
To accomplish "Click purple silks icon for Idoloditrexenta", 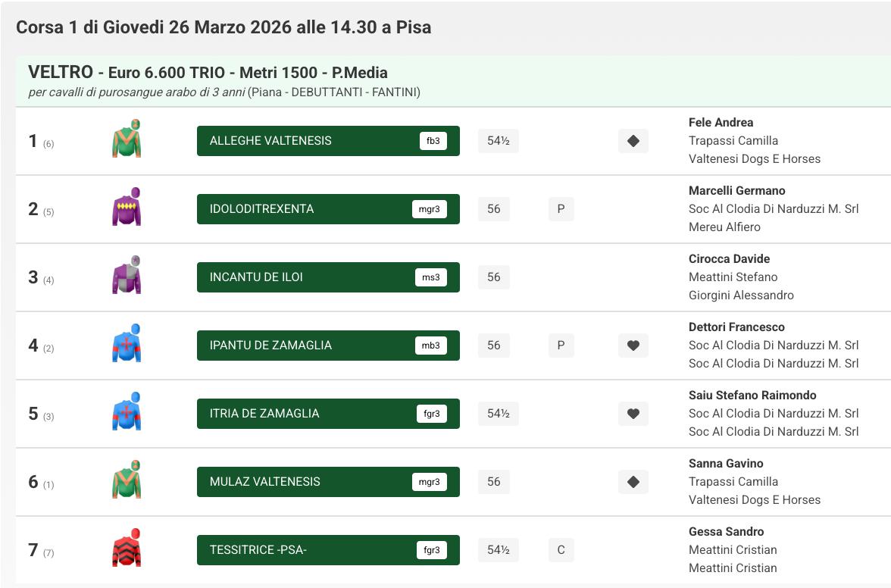I will [x=127, y=207].
